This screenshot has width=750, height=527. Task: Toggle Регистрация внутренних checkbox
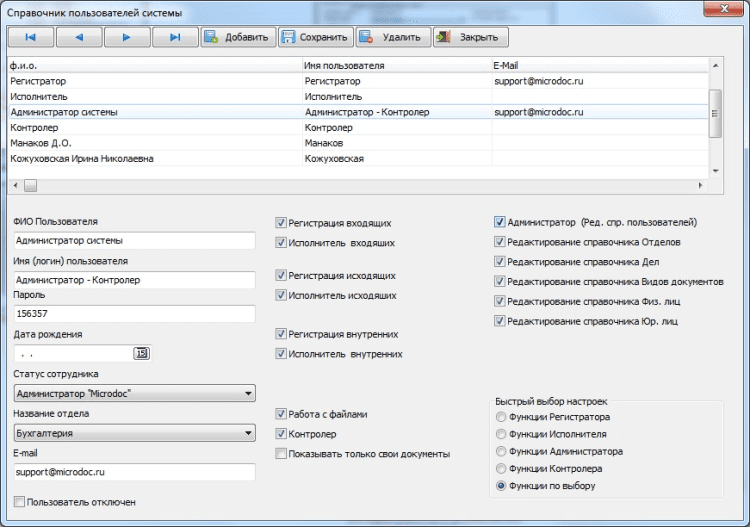[281, 334]
